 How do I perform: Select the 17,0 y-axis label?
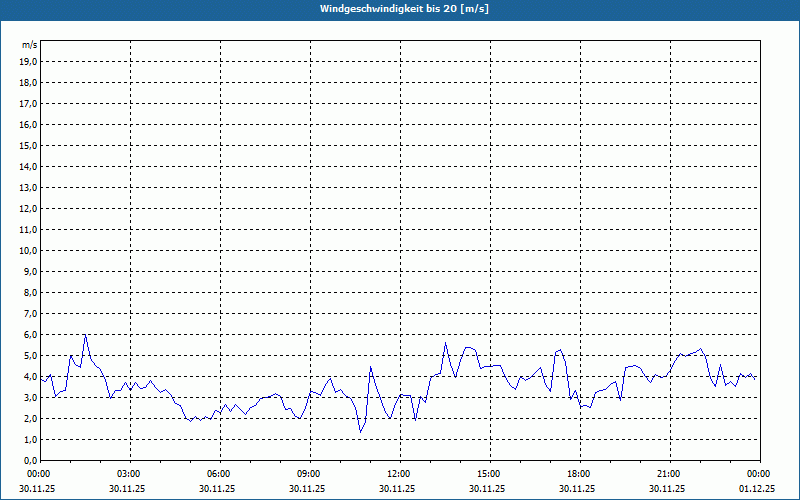pos(29,103)
